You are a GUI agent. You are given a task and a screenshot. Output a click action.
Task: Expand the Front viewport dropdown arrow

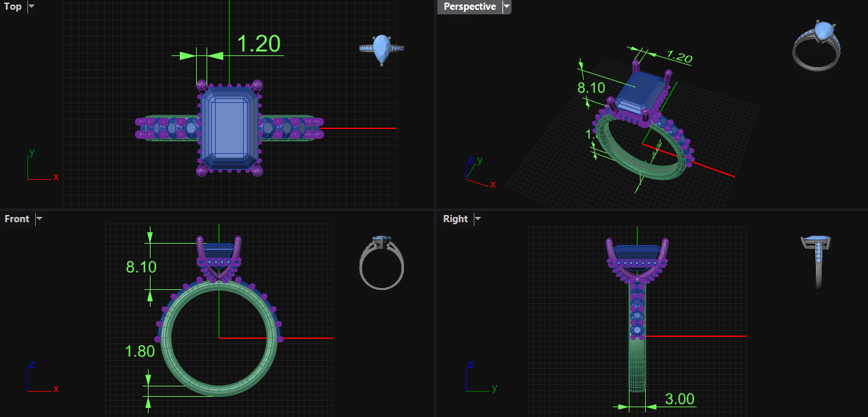(39, 219)
